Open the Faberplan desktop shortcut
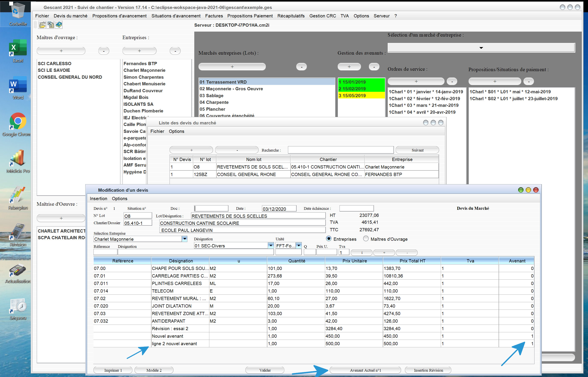The width and height of the screenshot is (588, 377). point(18,198)
